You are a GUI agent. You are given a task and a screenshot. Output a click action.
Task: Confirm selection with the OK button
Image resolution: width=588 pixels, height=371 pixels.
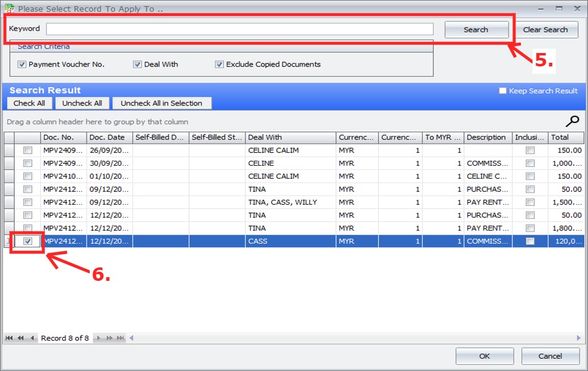[484, 356]
